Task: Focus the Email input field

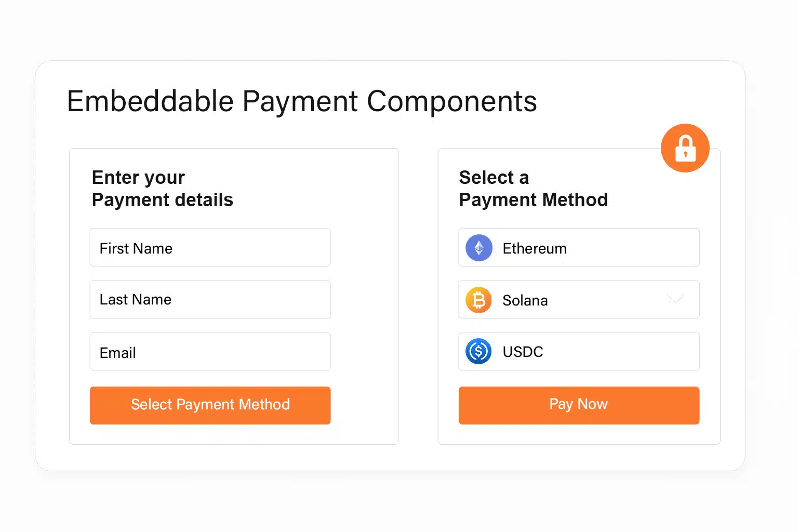Action: click(210, 352)
